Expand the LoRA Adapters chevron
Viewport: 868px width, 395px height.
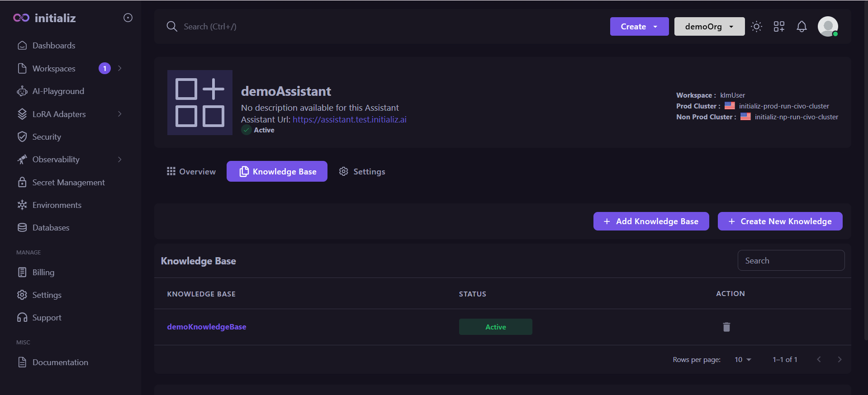120,114
